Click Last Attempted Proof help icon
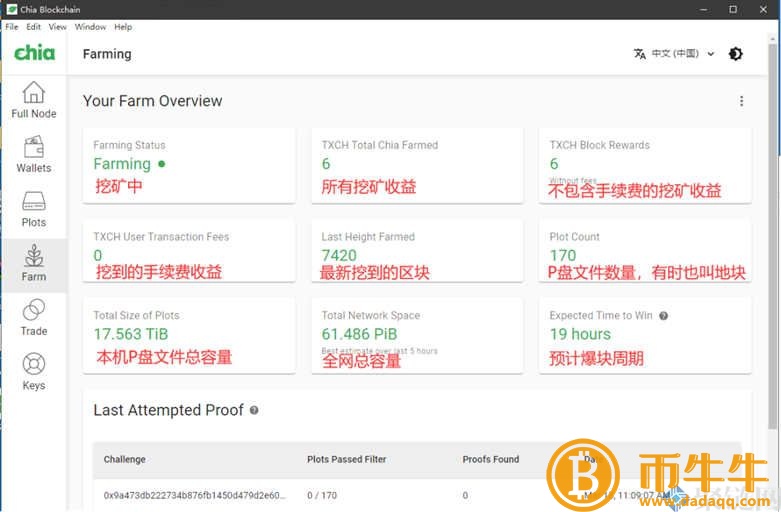The image size is (781, 512). (x=254, y=410)
